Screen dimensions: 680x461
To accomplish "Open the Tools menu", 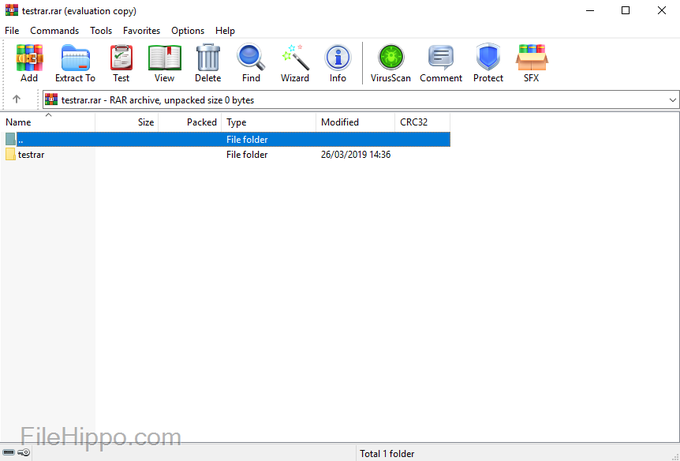I will [x=101, y=31].
